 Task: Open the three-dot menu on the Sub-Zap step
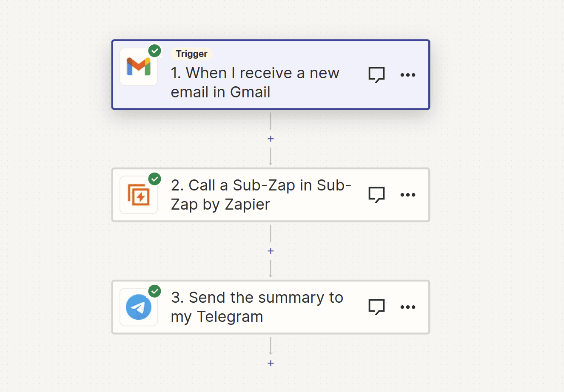click(x=408, y=195)
